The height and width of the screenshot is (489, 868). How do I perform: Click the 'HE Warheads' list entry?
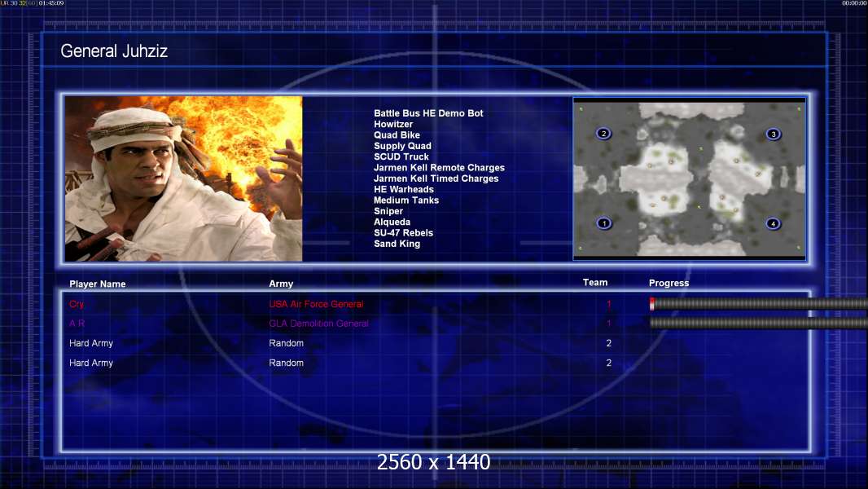point(404,189)
